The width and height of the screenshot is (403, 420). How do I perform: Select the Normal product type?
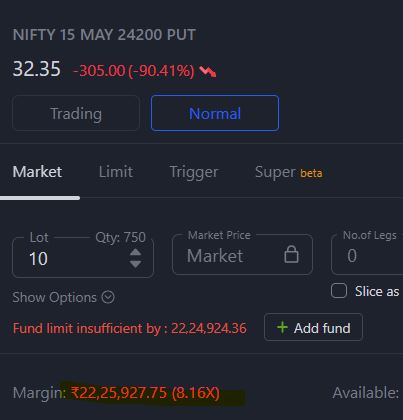click(215, 113)
